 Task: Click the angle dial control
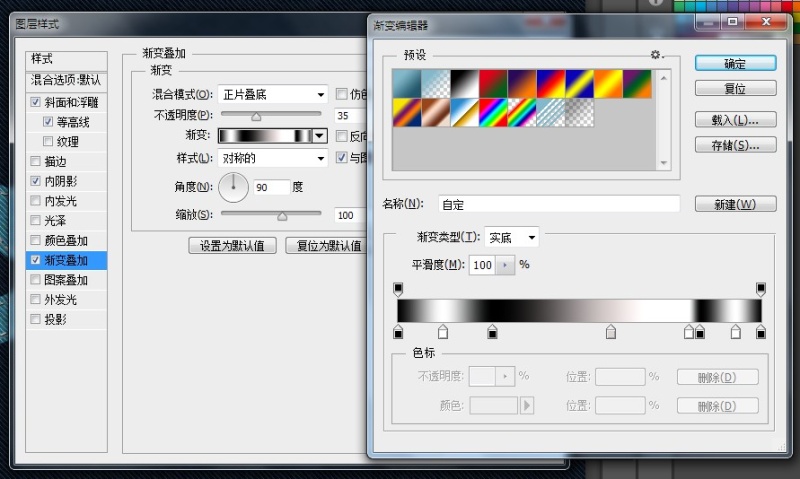point(234,186)
